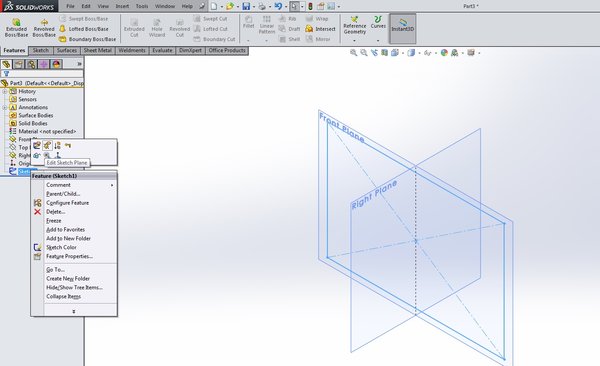600x366 pixels.
Task: Click the Save icon in top toolbar
Action: 246,7
